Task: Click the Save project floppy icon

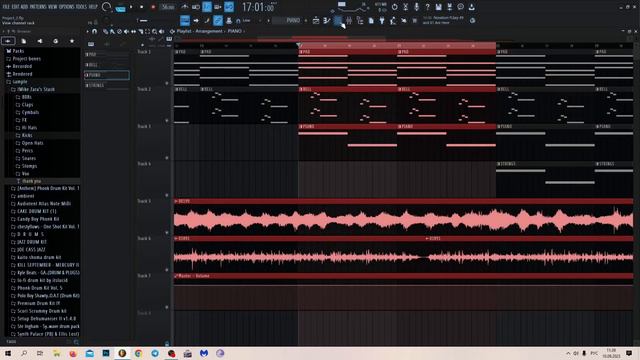Action: (x=438, y=7)
